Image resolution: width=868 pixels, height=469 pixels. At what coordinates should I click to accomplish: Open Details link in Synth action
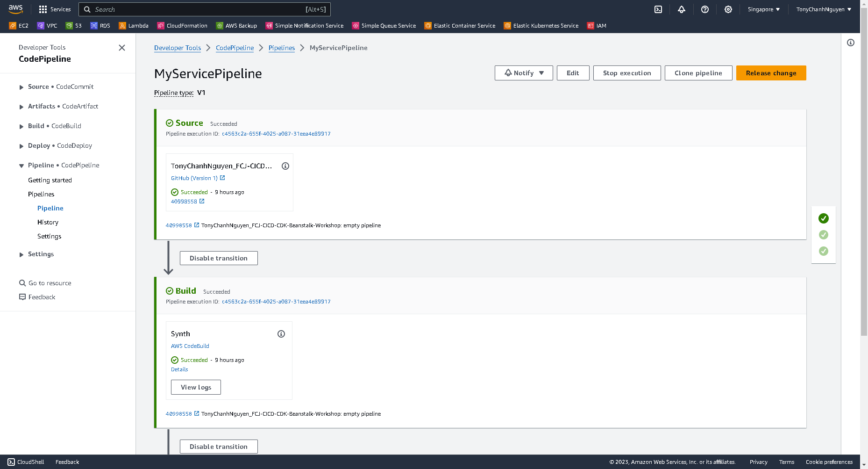[179, 369]
